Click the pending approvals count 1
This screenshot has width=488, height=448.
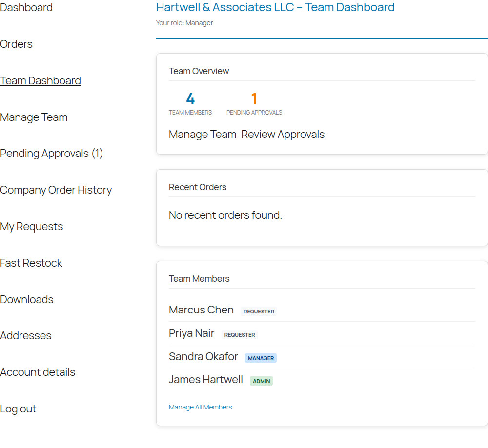pyautogui.click(x=254, y=99)
